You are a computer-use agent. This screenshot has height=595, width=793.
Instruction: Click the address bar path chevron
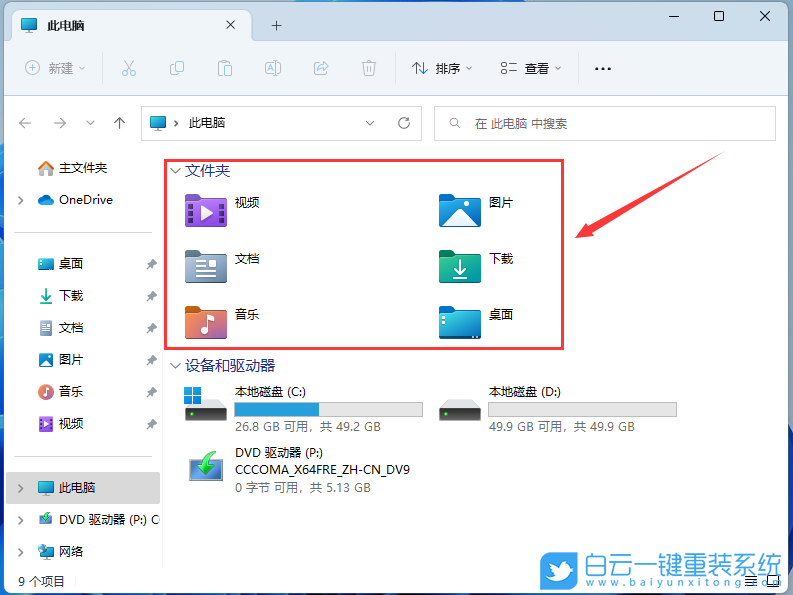coord(176,123)
